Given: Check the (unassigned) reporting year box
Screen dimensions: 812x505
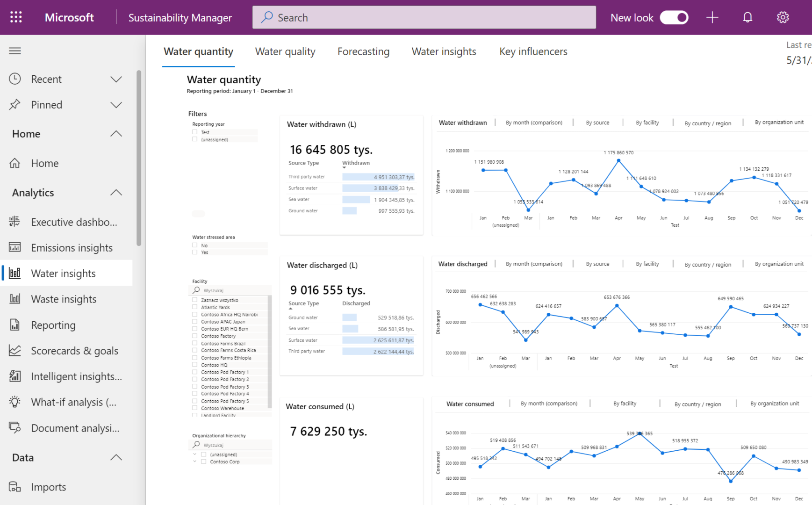Looking at the screenshot, I should click(x=195, y=139).
